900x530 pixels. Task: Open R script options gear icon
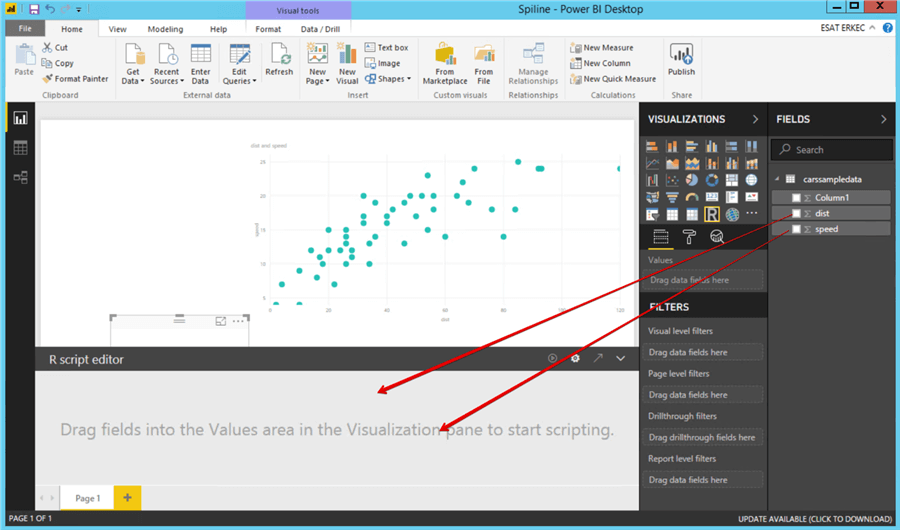575,358
